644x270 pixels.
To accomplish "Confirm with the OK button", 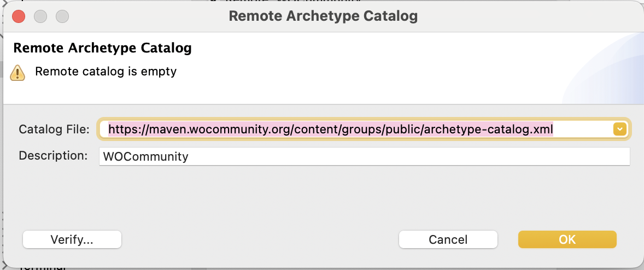I will [567, 239].
